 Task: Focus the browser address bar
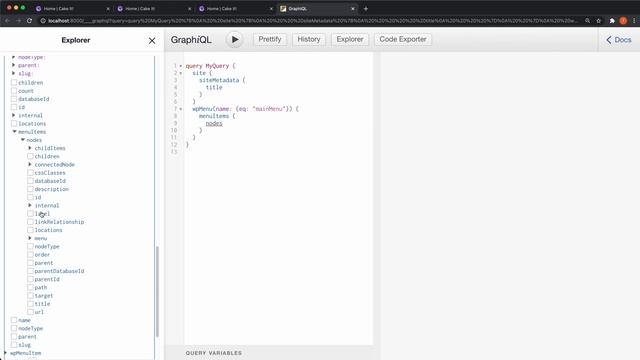click(x=310, y=20)
